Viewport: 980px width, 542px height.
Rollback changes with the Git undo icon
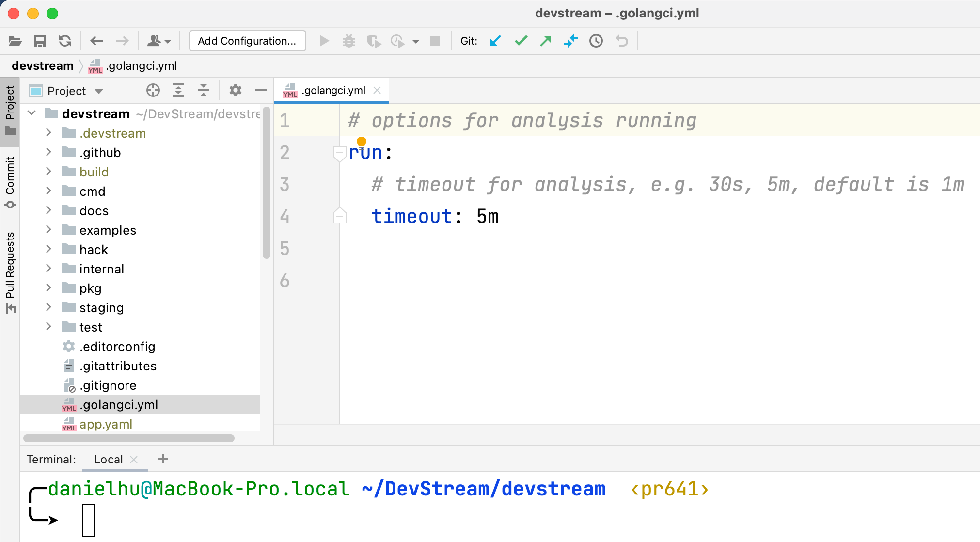point(621,41)
